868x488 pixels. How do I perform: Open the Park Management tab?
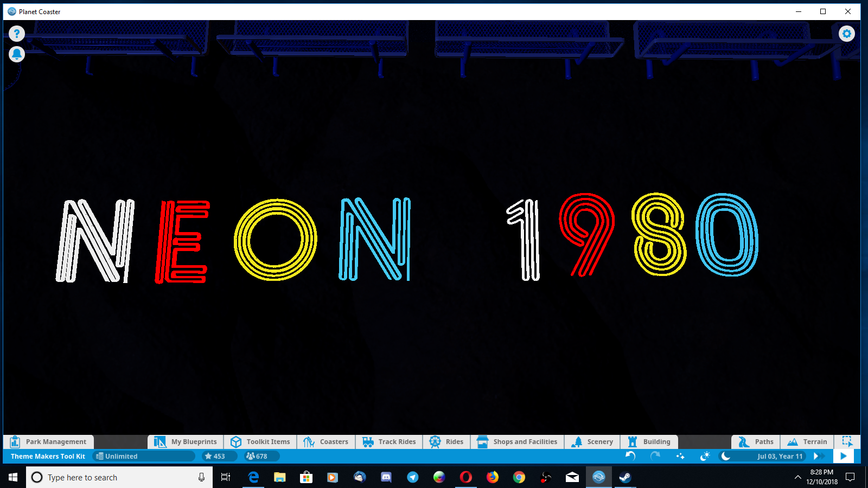(48, 442)
